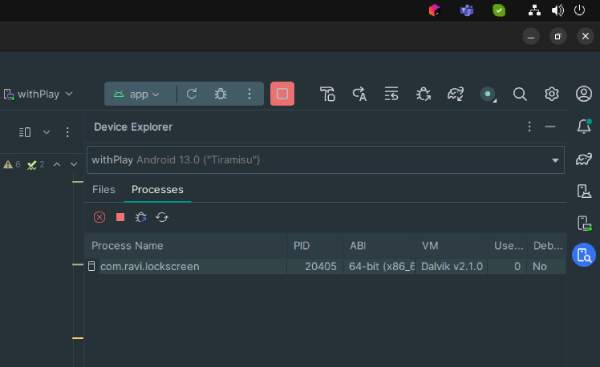
Task: Click the green shield tray icon
Action: point(499,10)
